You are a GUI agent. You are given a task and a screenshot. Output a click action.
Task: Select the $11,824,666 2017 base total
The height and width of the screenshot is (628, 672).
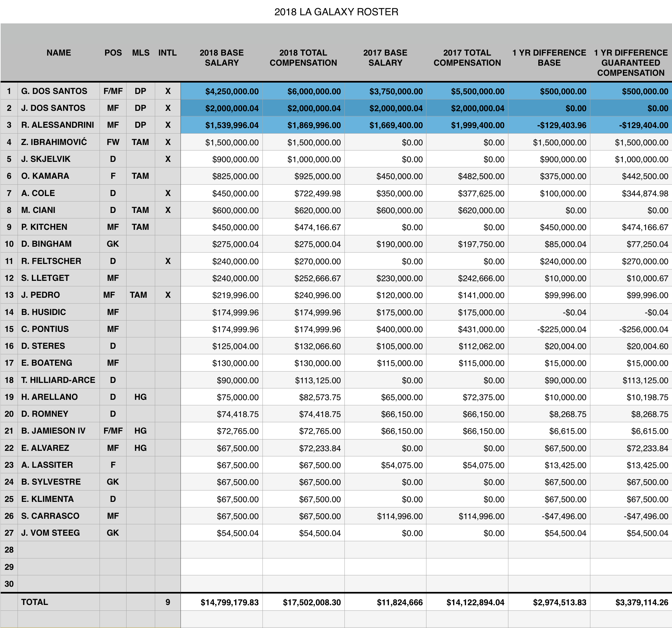tap(385, 602)
